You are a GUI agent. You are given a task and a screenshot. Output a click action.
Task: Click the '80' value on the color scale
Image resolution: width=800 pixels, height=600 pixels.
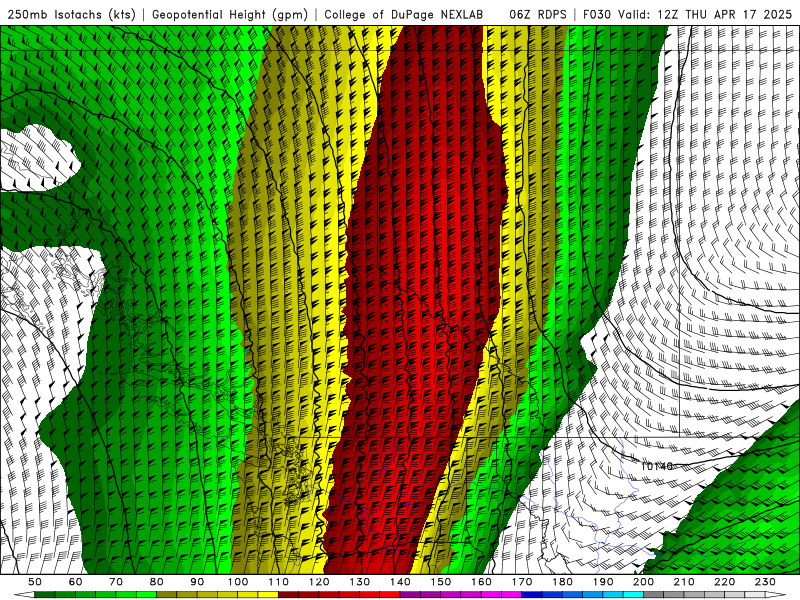coord(157,582)
